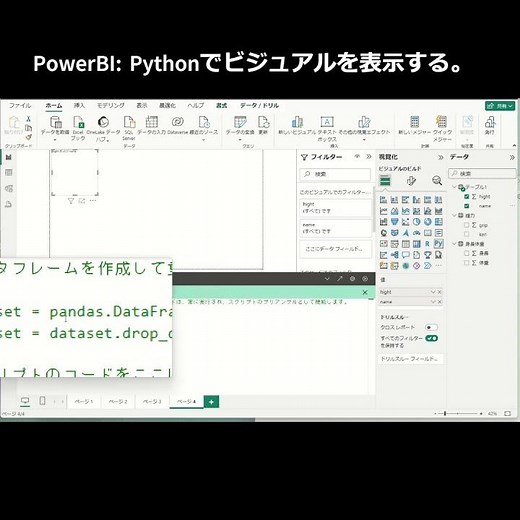The width and height of the screenshot is (520, 520).
Task: Open More options ellipsis below the visual
Action: click(x=93, y=201)
